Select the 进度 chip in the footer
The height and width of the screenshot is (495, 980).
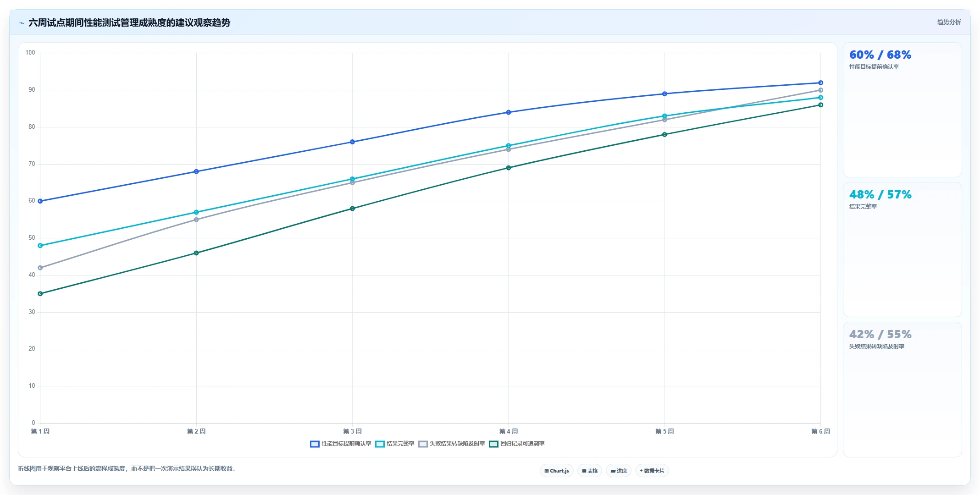click(619, 471)
